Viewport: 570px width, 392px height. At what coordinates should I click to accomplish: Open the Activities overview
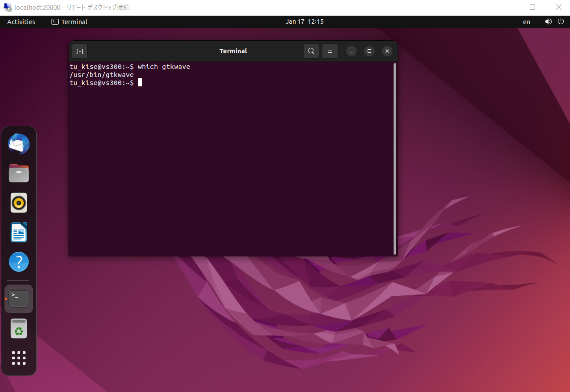click(x=21, y=22)
